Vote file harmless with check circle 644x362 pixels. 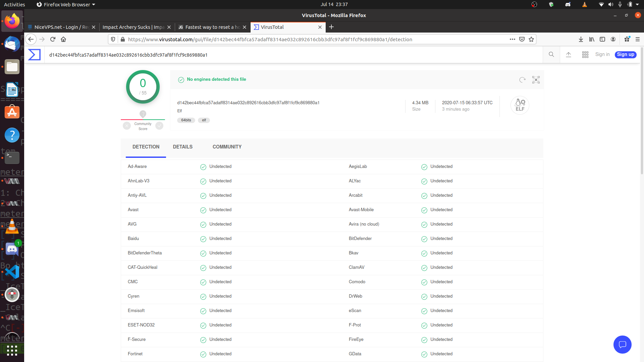(159, 126)
